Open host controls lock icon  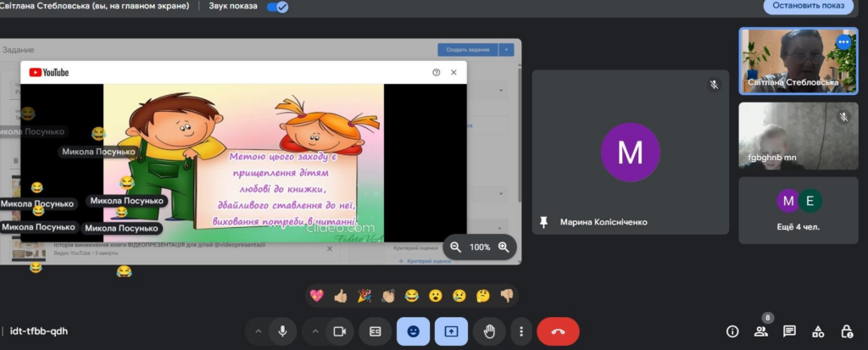pos(847,331)
